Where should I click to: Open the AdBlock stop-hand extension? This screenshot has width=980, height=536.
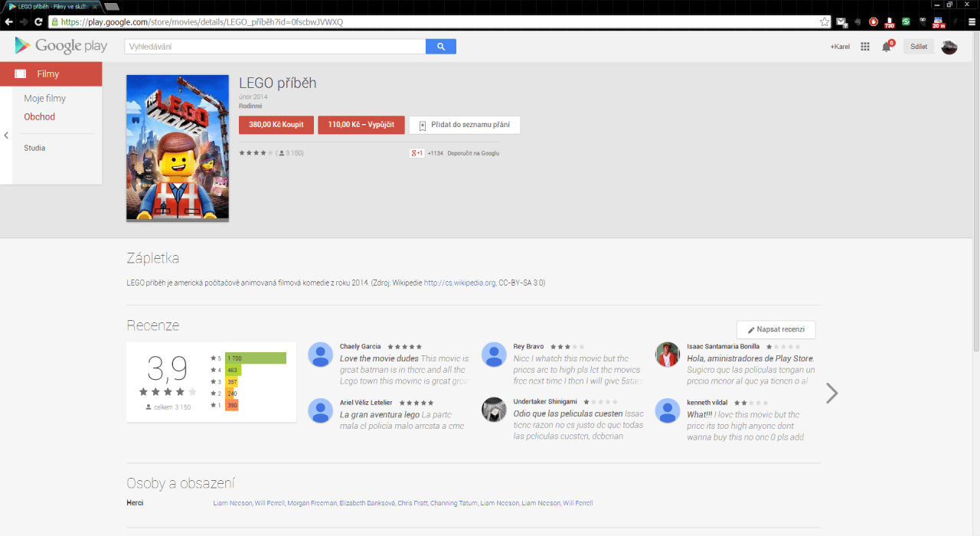click(x=874, y=21)
